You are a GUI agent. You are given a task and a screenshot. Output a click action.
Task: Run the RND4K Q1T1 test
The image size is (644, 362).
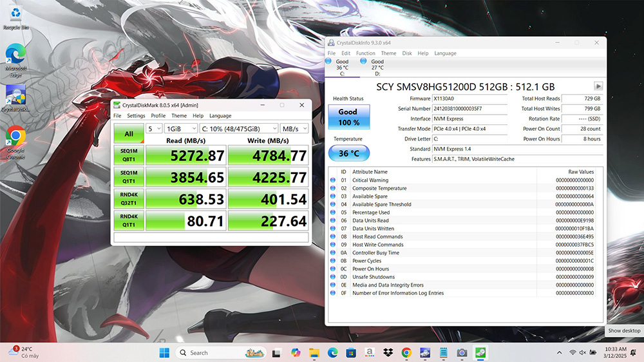click(129, 221)
